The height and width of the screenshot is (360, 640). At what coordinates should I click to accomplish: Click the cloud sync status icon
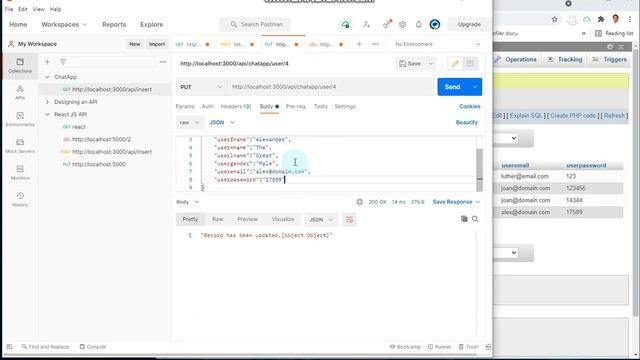pyautogui.click(x=345, y=24)
